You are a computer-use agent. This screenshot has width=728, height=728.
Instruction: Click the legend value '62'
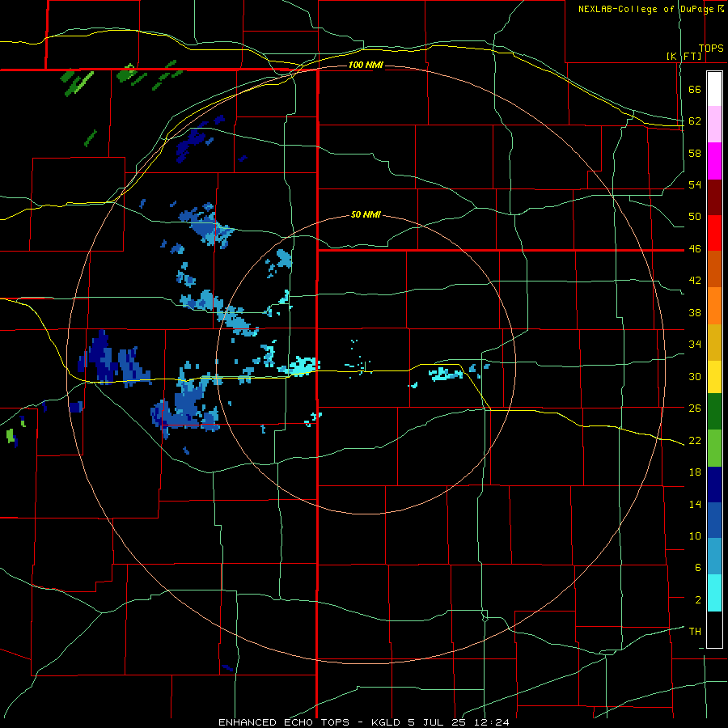[695, 121]
